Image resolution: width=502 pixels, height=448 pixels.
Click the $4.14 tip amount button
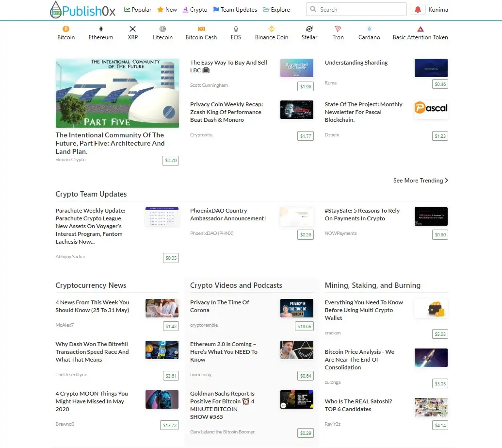(x=440, y=425)
